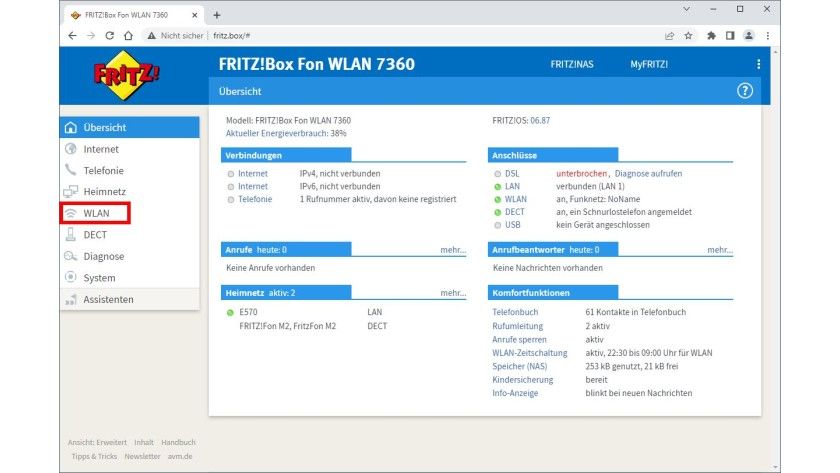Click the IPv4 Internet link under Verbindungen
840x473 pixels.
[253, 174]
